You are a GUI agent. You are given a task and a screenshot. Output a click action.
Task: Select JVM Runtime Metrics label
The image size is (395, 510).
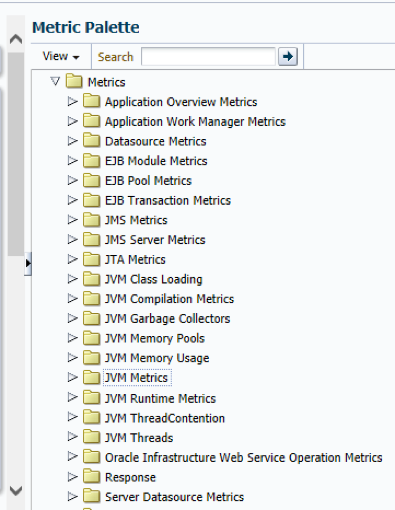160,398
